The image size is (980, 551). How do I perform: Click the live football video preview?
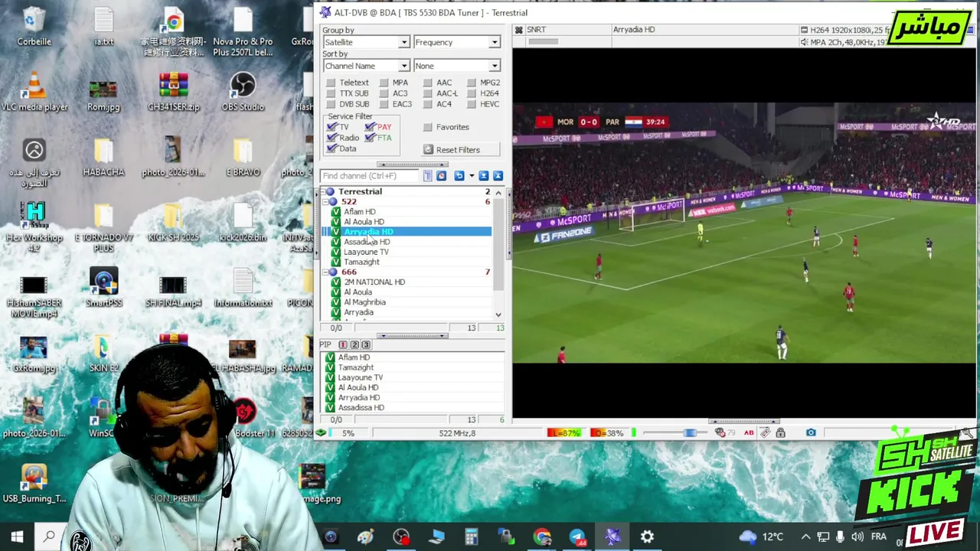tap(744, 233)
